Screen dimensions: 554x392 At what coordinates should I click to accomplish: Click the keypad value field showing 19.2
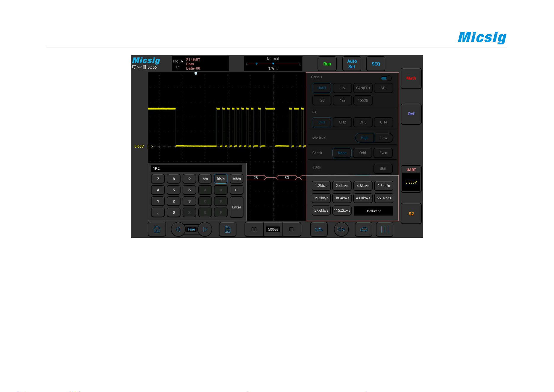(196, 168)
